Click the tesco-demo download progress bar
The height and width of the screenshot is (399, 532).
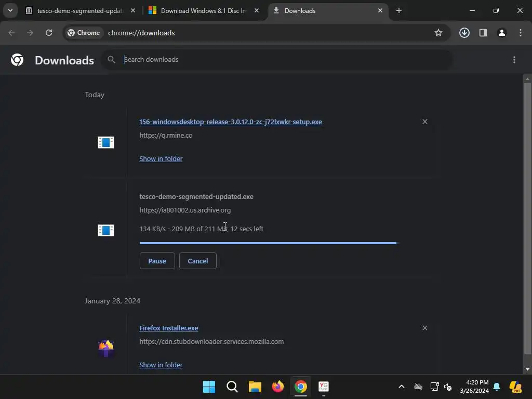click(270, 243)
